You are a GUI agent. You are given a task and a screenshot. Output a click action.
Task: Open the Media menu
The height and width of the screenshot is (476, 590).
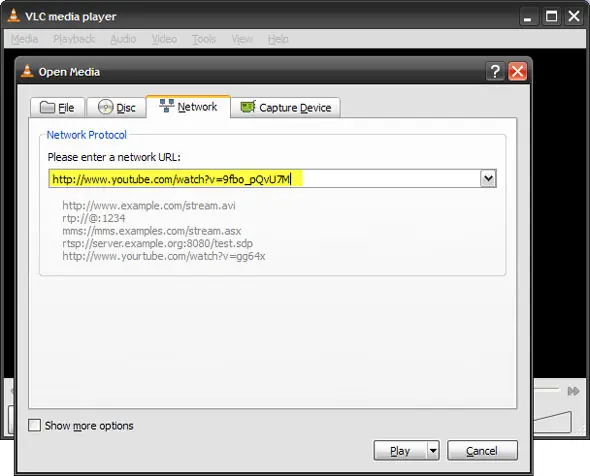[x=24, y=39]
